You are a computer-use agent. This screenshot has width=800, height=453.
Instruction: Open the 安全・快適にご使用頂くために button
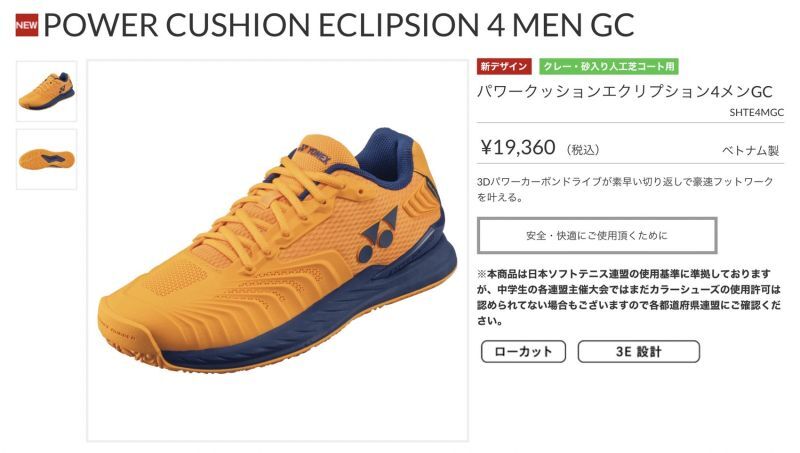tap(597, 235)
